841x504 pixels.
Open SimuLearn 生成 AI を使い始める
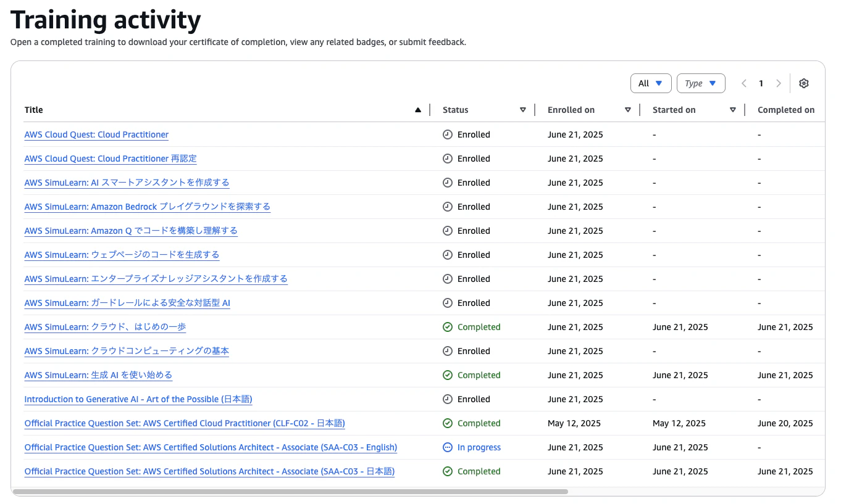click(98, 375)
